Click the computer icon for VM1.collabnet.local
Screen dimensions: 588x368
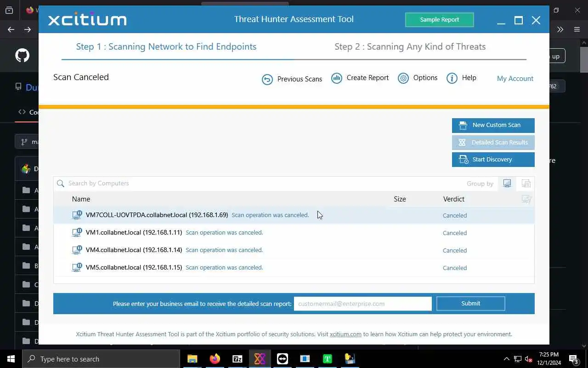pyautogui.click(x=77, y=232)
